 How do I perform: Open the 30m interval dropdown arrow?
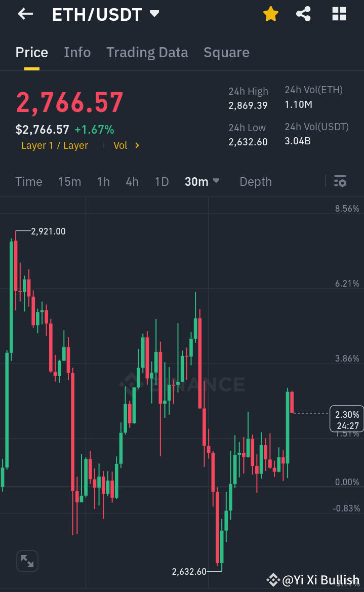tap(216, 181)
